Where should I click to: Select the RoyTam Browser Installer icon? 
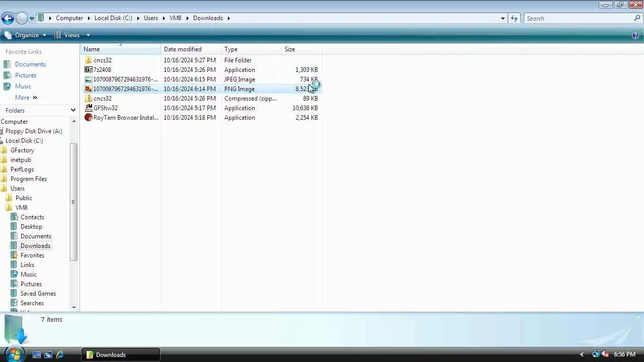coord(89,118)
